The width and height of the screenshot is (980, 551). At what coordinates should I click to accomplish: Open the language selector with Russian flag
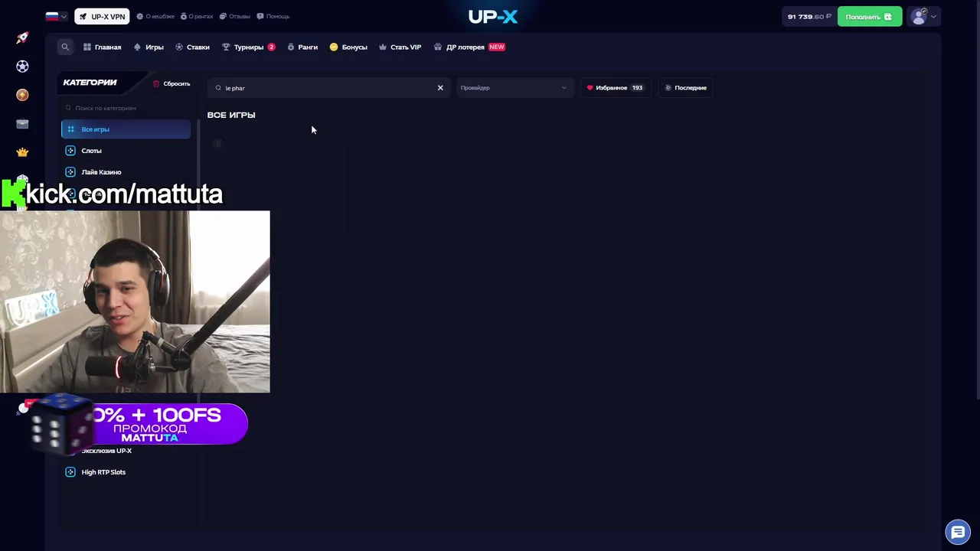pyautogui.click(x=56, y=16)
